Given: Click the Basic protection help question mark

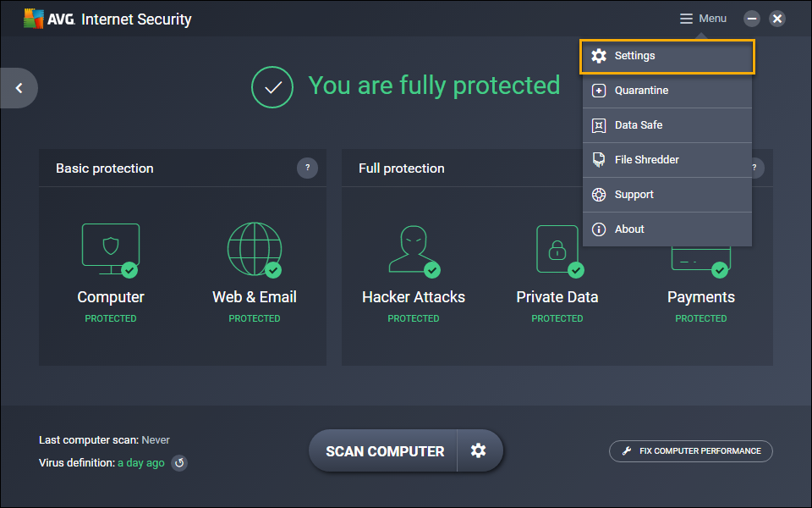Looking at the screenshot, I should (307, 168).
